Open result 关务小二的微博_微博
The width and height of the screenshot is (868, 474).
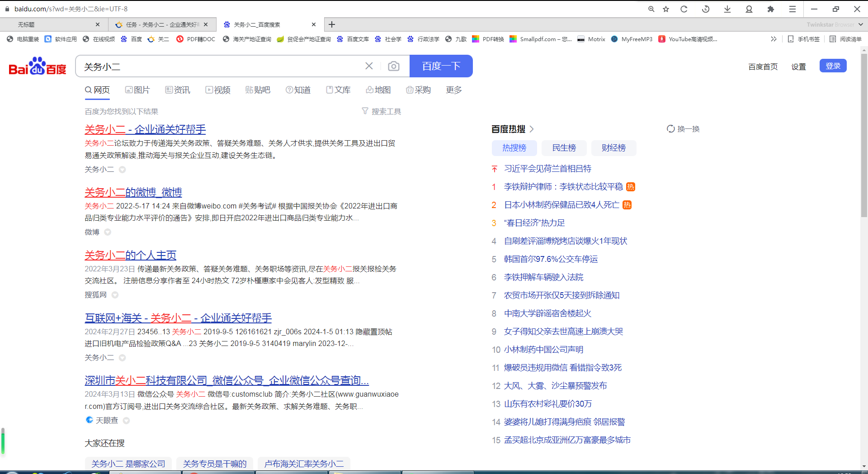coord(133,192)
